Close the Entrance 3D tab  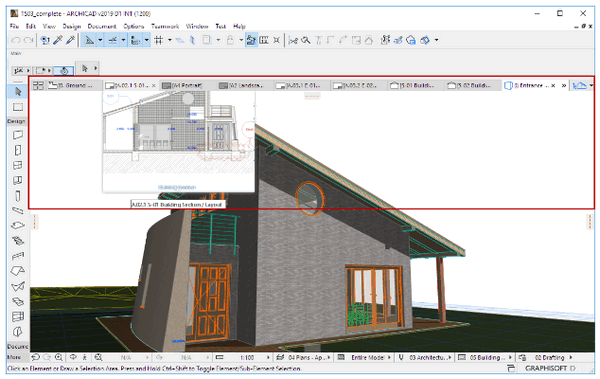pos(553,86)
